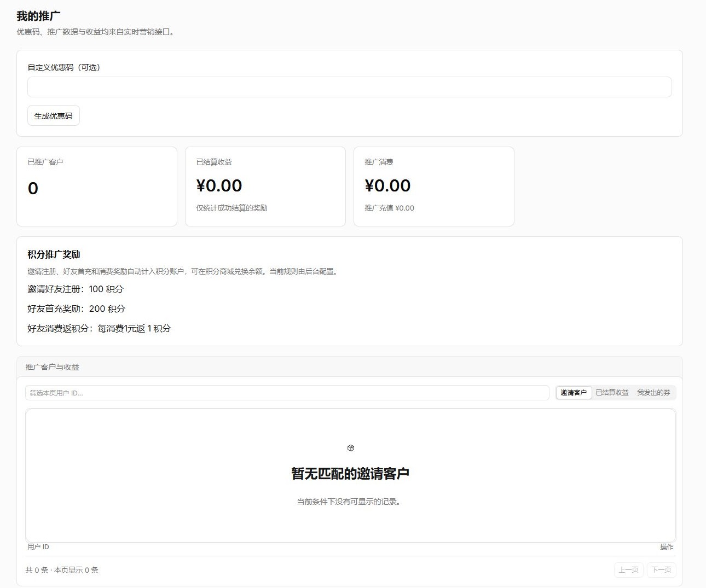Click the 推广消费 card label

pos(379,162)
